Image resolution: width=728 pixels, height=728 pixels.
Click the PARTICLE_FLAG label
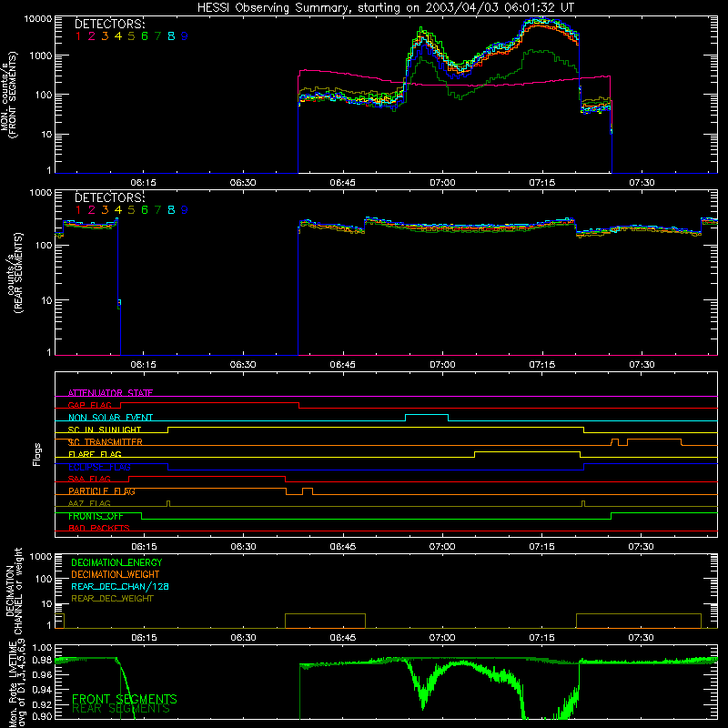click(x=102, y=490)
